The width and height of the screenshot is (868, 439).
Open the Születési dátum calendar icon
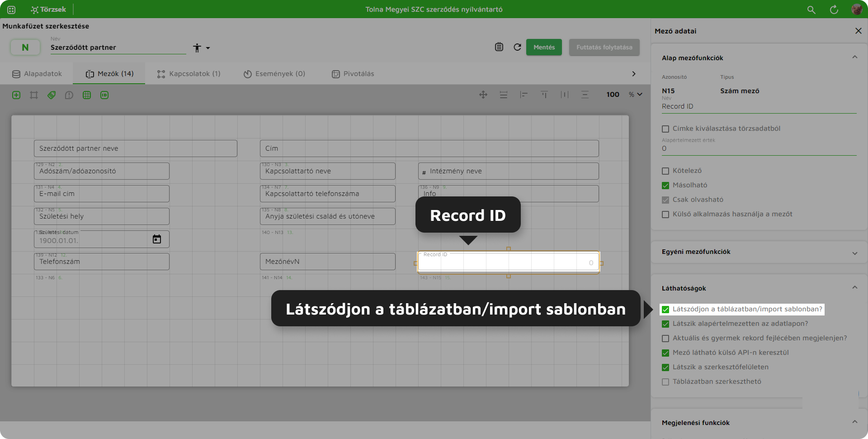[157, 239]
